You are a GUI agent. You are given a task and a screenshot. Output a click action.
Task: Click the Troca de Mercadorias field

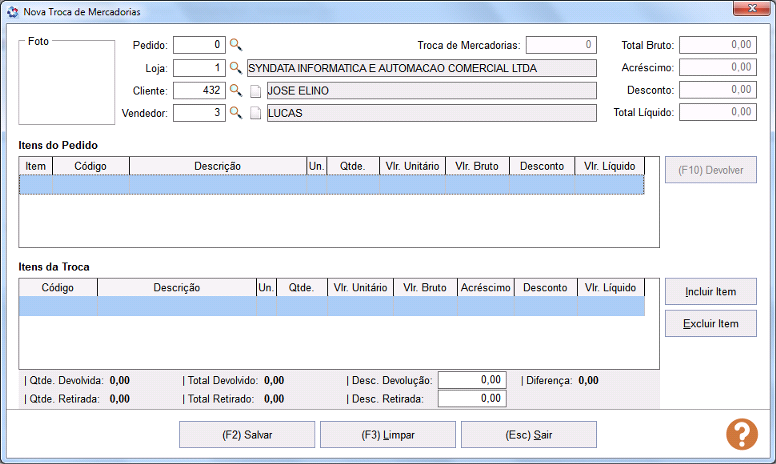[561, 45]
